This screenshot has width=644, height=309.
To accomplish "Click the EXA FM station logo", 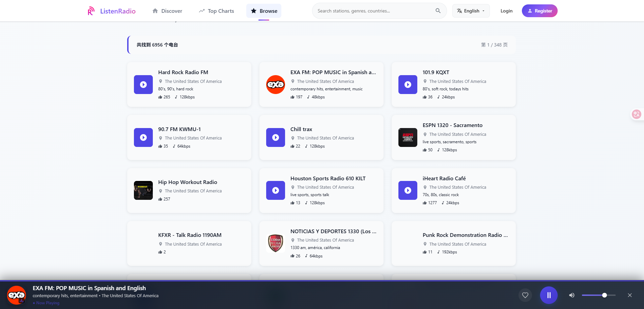I will 276,85.
